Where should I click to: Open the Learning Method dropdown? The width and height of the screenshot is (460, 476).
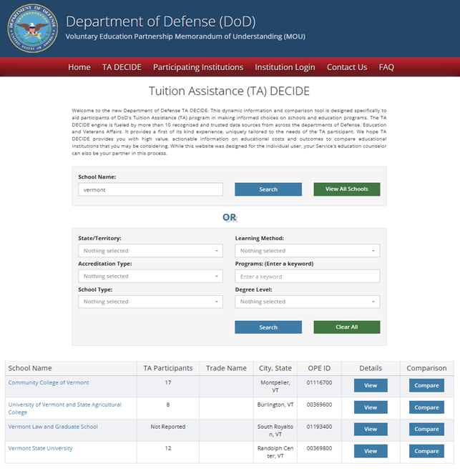pyautogui.click(x=308, y=251)
